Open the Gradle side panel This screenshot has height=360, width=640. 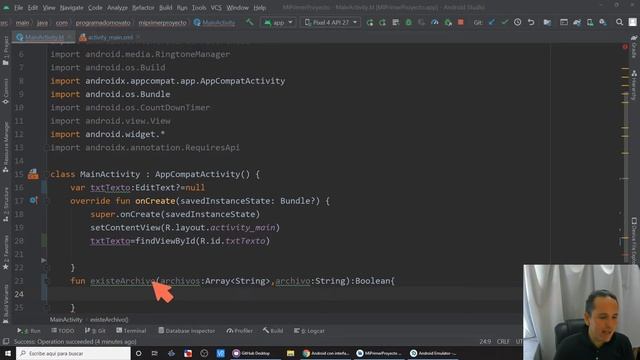[x=634, y=47]
